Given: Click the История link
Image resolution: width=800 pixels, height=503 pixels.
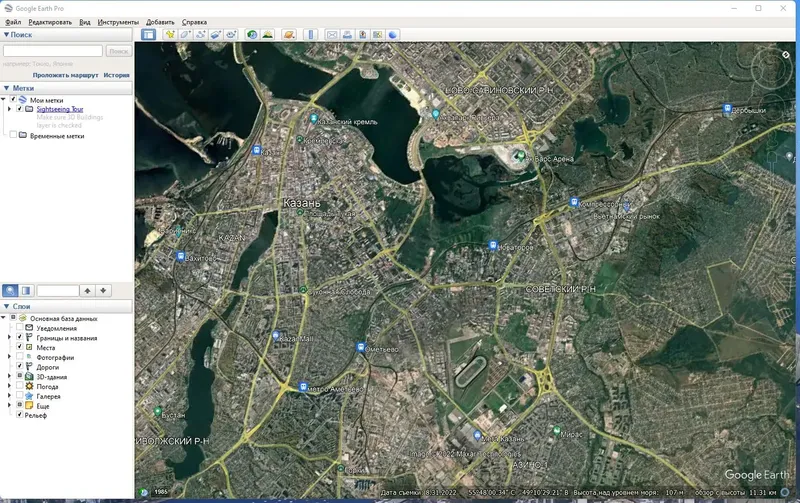Looking at the screenshot, I should [116, 75].
